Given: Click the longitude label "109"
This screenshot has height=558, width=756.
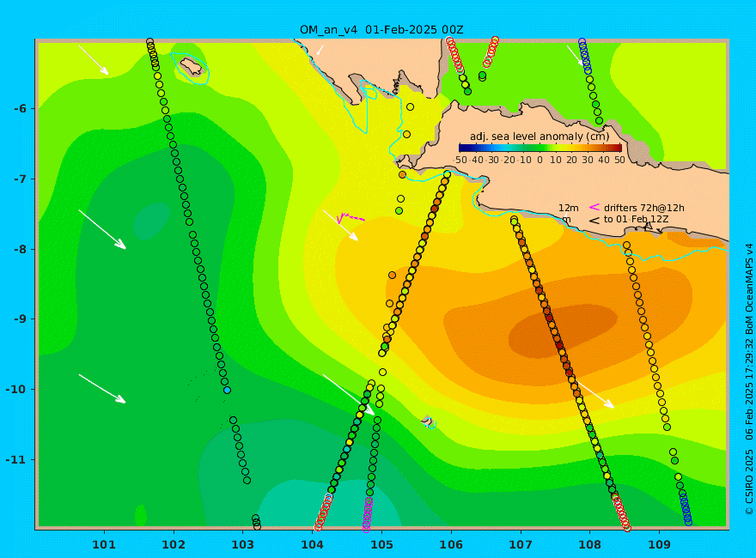Looking at the screenshot, I should [660, 544].
